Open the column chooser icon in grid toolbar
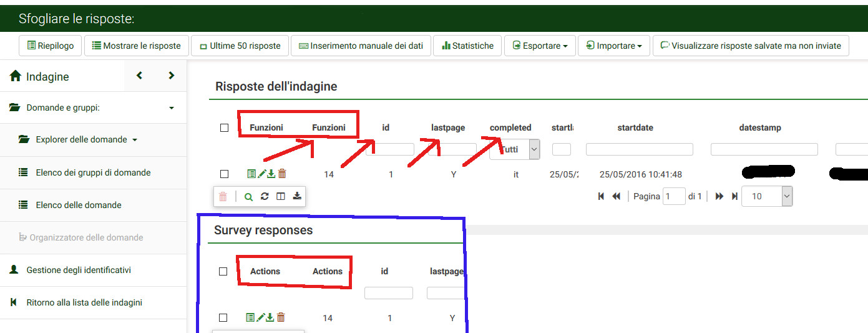868x333 pixels. pos(281,197)
